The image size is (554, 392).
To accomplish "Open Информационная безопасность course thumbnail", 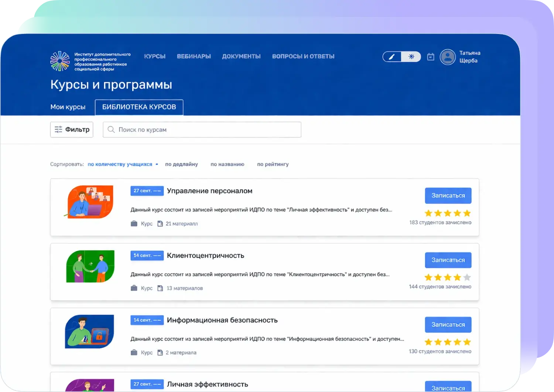I will (x=89, y=331).
